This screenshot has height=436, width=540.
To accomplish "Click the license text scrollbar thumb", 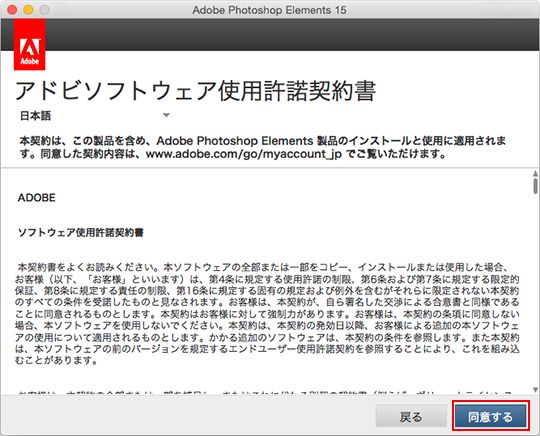I will [x=535, y=186].
